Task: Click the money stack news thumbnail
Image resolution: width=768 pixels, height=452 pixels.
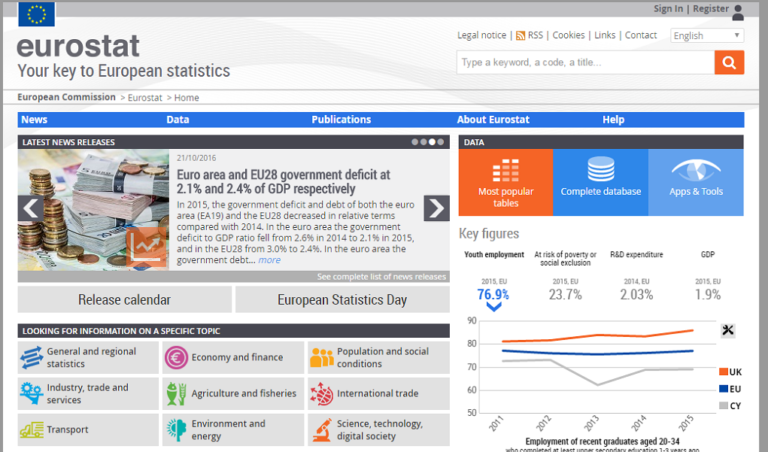Action: point(94,210)
